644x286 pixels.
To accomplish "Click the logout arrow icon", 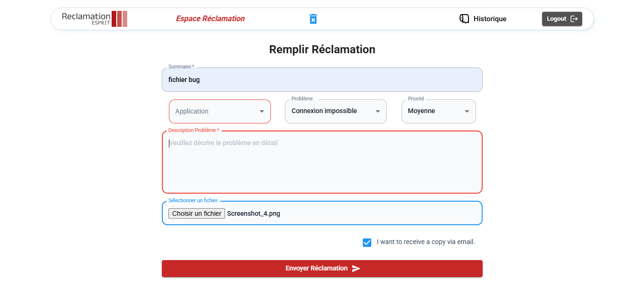I will click(x=574, y=19).
